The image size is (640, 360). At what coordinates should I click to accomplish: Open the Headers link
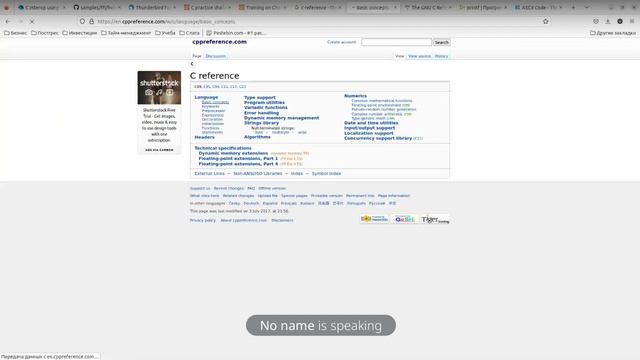(204, 137)
